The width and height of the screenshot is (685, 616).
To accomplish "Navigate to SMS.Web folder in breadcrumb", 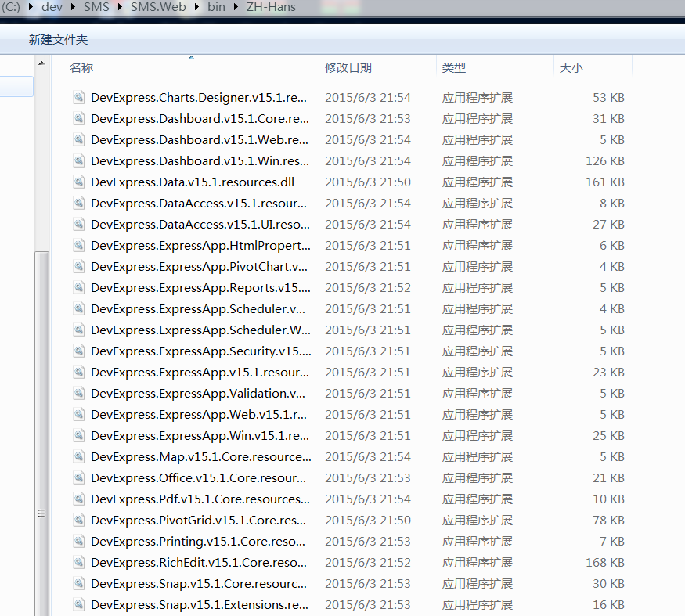I will click(158, 7).
